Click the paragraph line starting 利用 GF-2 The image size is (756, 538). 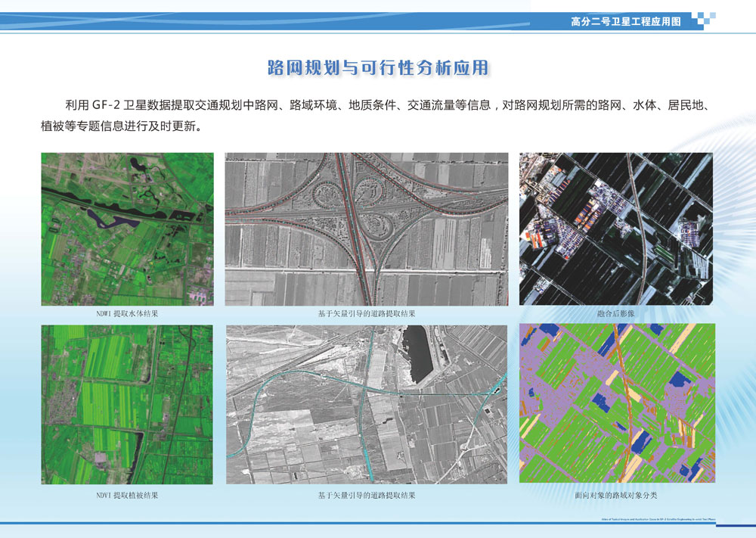pyautogui.click(x=387, y=105)
